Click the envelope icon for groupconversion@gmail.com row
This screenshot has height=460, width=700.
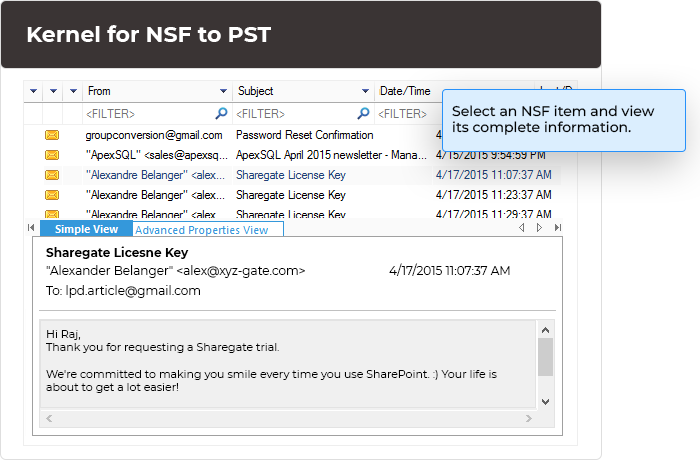52,135
